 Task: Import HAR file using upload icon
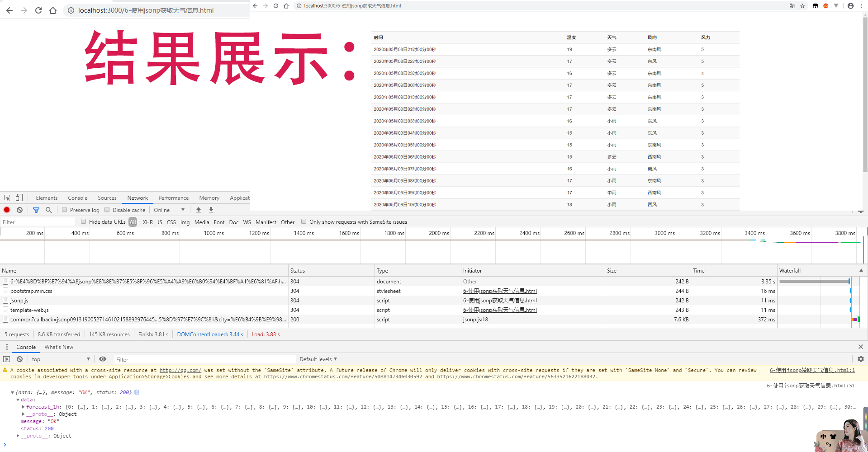198,210
